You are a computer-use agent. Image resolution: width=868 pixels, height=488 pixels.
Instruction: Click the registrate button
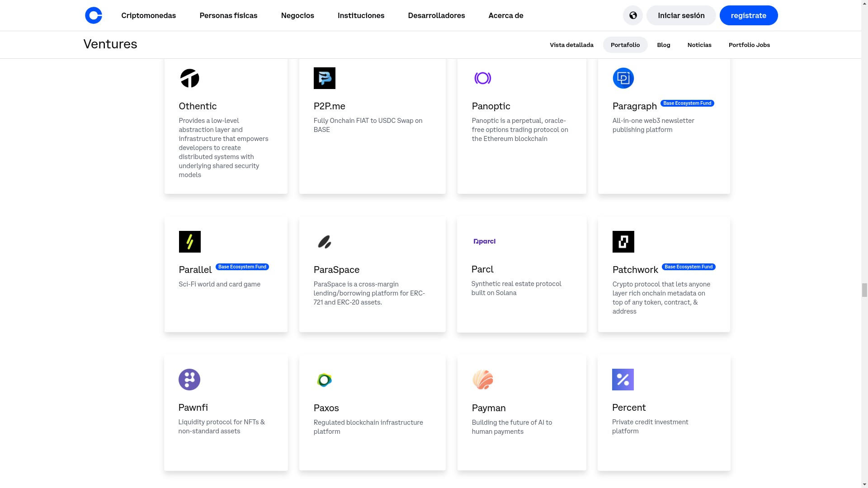click(749, 15)
